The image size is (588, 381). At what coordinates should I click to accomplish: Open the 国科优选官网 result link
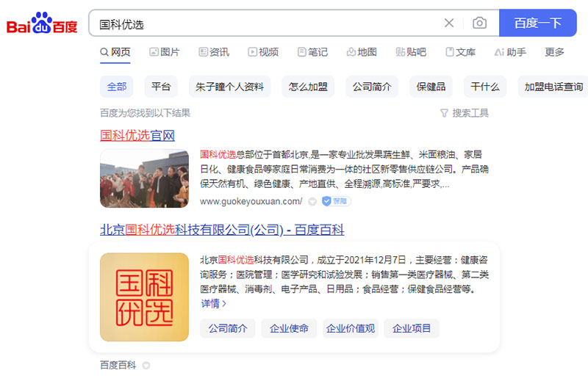pos(137,135)
